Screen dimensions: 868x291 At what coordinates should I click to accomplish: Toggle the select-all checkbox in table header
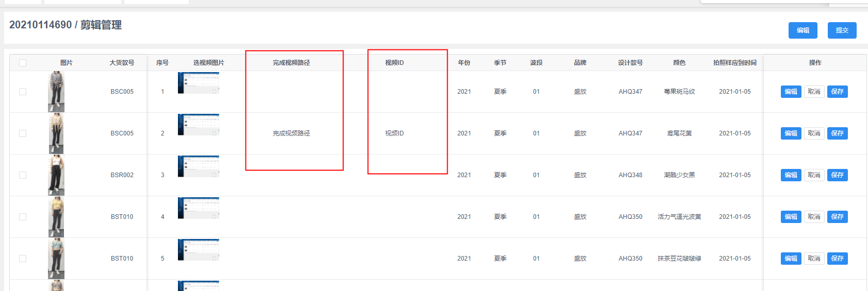click(x=23, y=63)
